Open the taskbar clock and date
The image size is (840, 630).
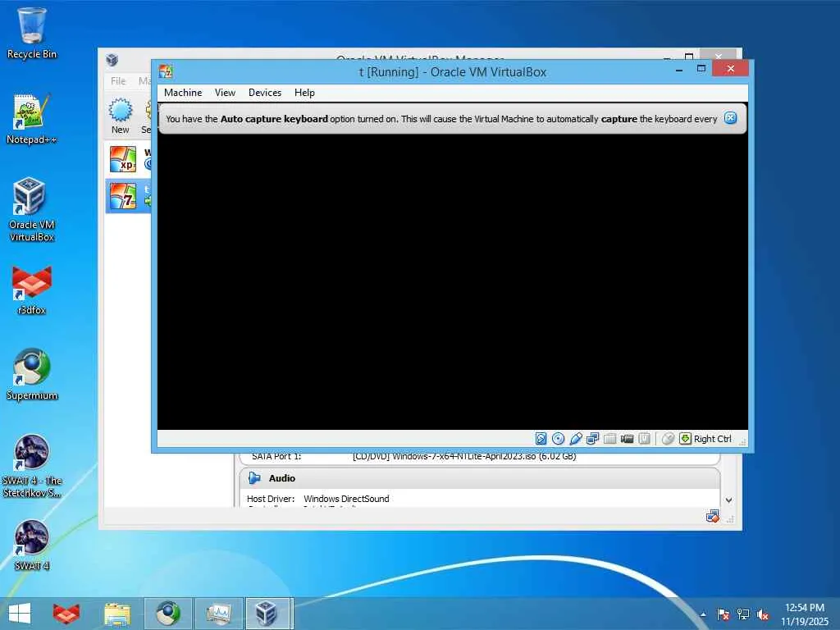coord(805,614)
